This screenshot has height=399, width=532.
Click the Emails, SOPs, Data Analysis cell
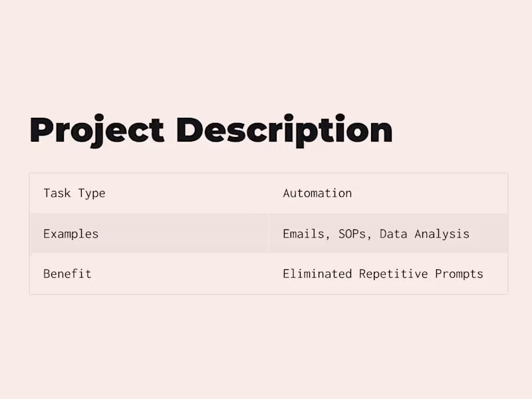click(376, 234)
